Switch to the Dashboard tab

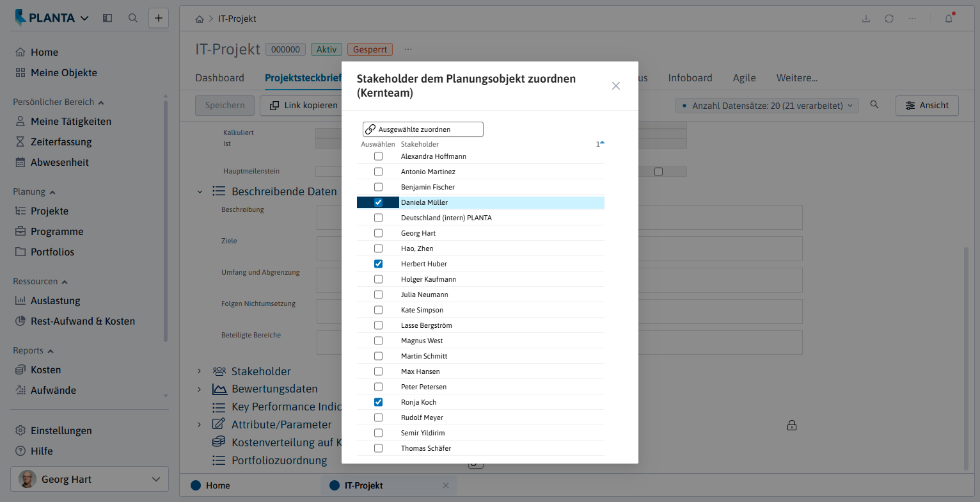[x=219, y=78]
